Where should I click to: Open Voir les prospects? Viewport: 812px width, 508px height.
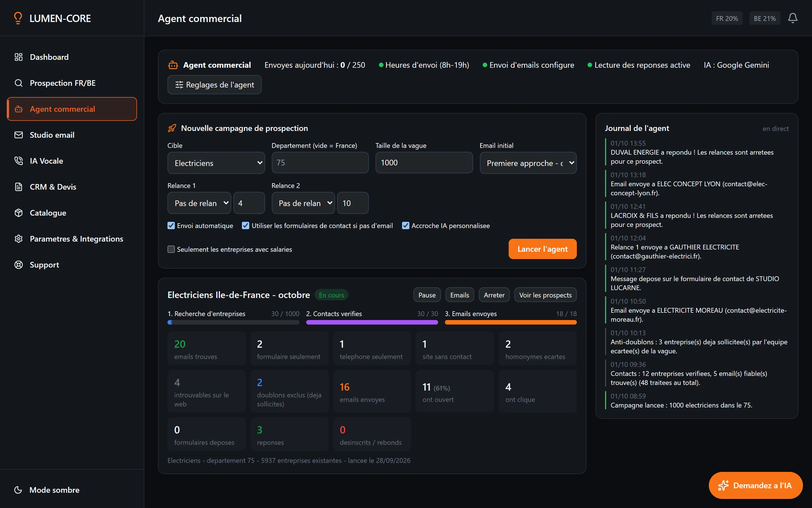click(x=545, y=295)
